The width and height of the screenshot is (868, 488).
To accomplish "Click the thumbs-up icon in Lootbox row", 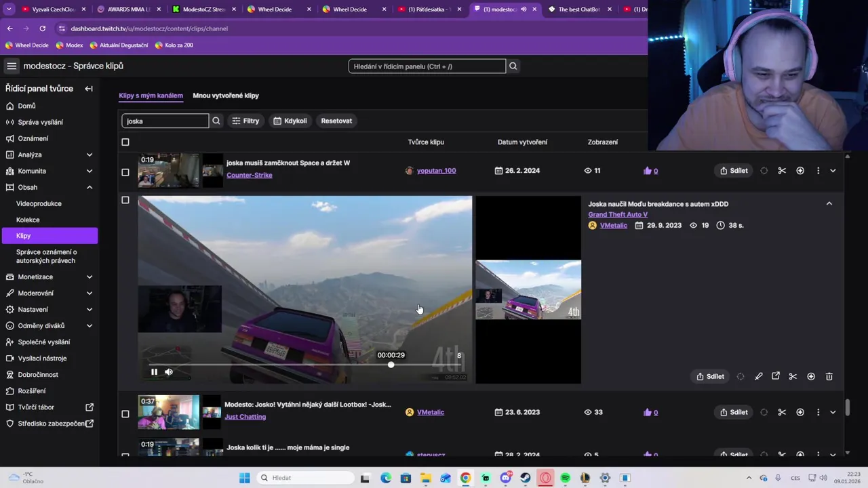I will (x=647, y=412).
